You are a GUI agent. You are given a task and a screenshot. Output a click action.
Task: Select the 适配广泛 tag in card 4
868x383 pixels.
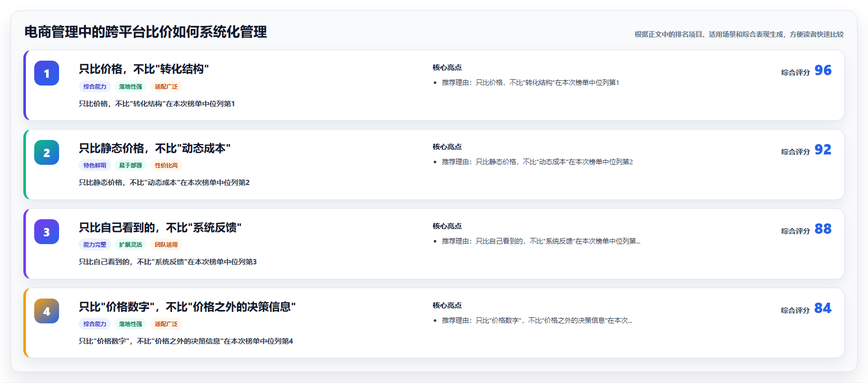coord(166,324)
